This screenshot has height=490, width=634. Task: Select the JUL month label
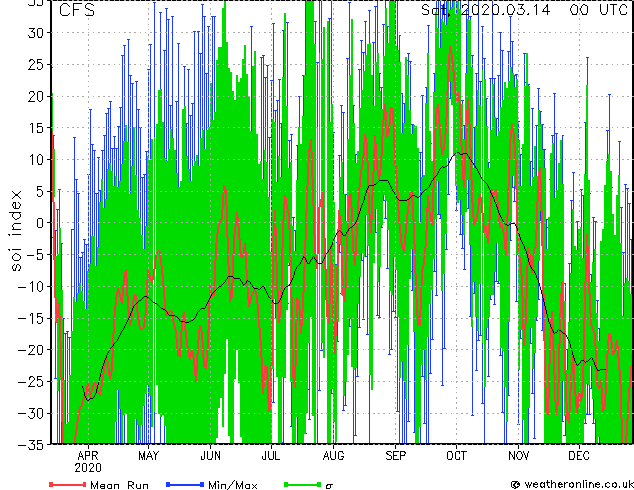[271, 456]
